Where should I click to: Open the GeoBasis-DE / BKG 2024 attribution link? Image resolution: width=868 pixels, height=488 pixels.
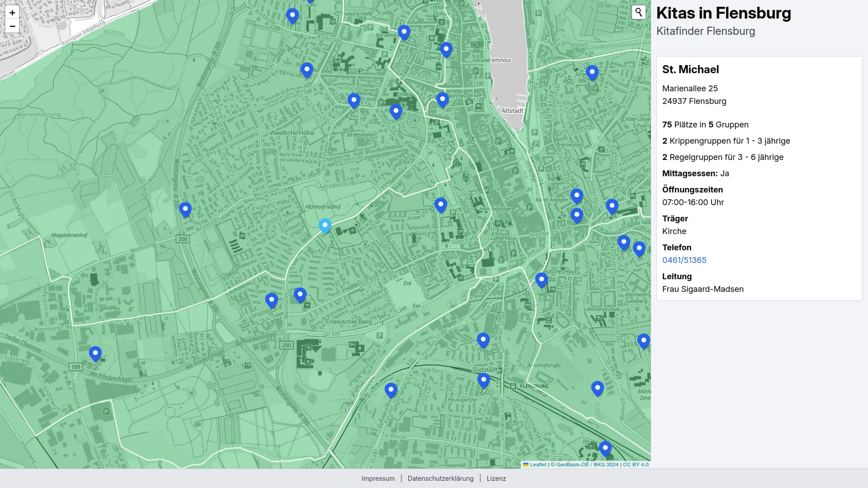pyautogui.click(x=586, y=464)
